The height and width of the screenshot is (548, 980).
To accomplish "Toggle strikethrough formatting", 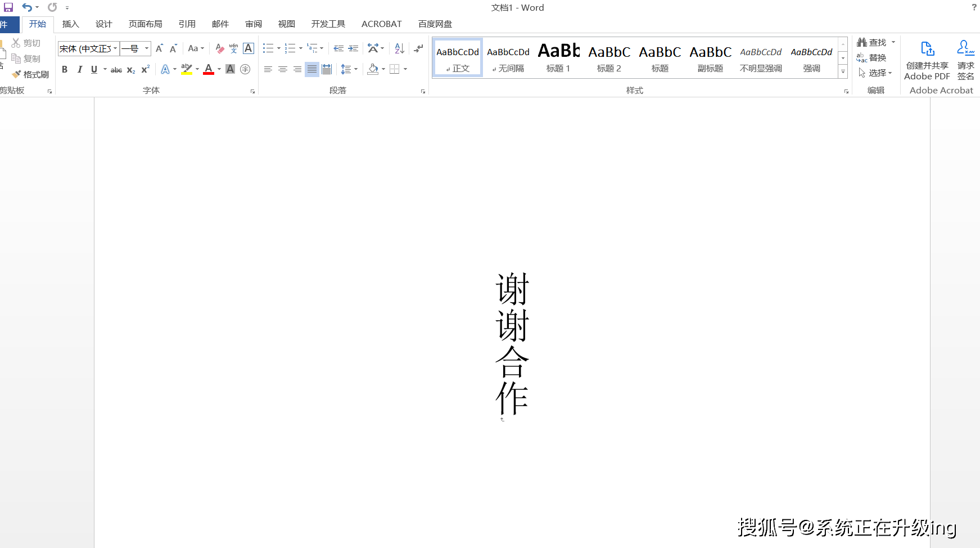I will (x=116, y=70).
